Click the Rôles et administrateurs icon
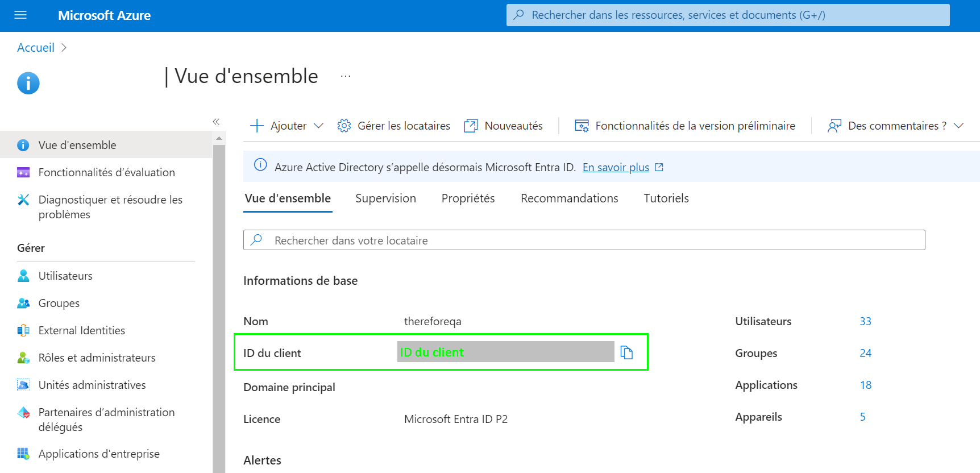This screenshot has width=980, height=473. click(23, 358)
